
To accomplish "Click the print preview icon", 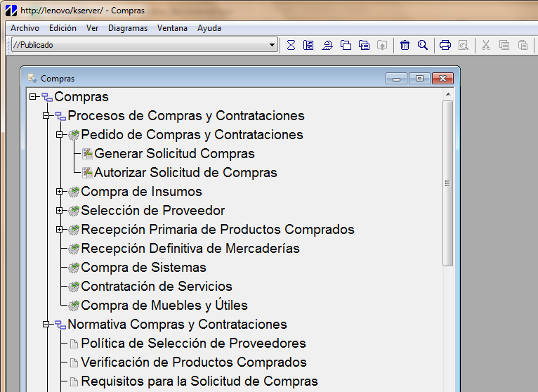I will [x=464, y=45].
